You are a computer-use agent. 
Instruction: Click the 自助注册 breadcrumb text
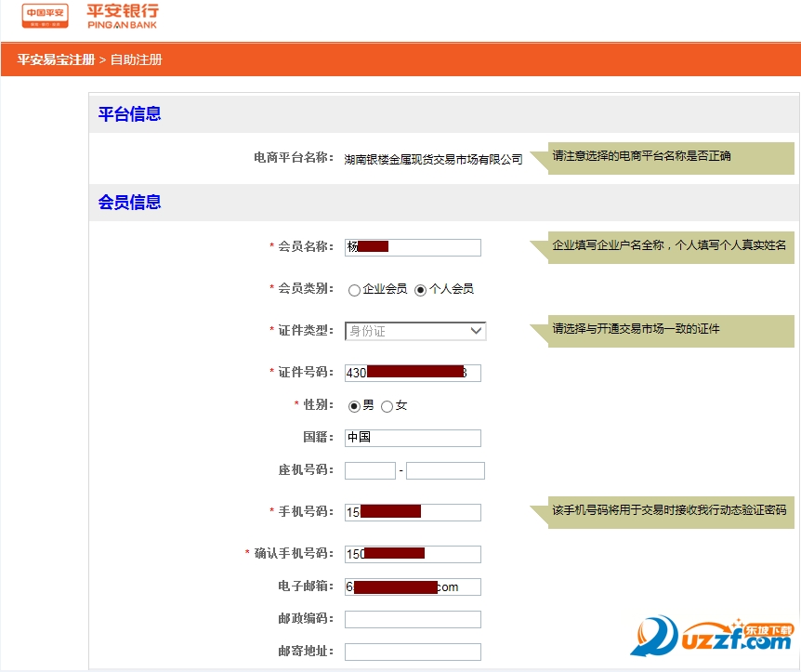(x=137, y=59)
